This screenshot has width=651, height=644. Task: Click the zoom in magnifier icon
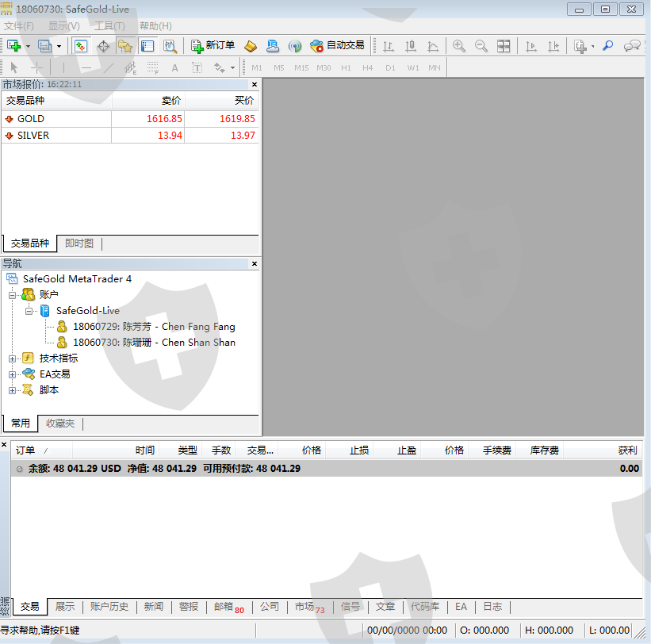[x=459, y=46]
